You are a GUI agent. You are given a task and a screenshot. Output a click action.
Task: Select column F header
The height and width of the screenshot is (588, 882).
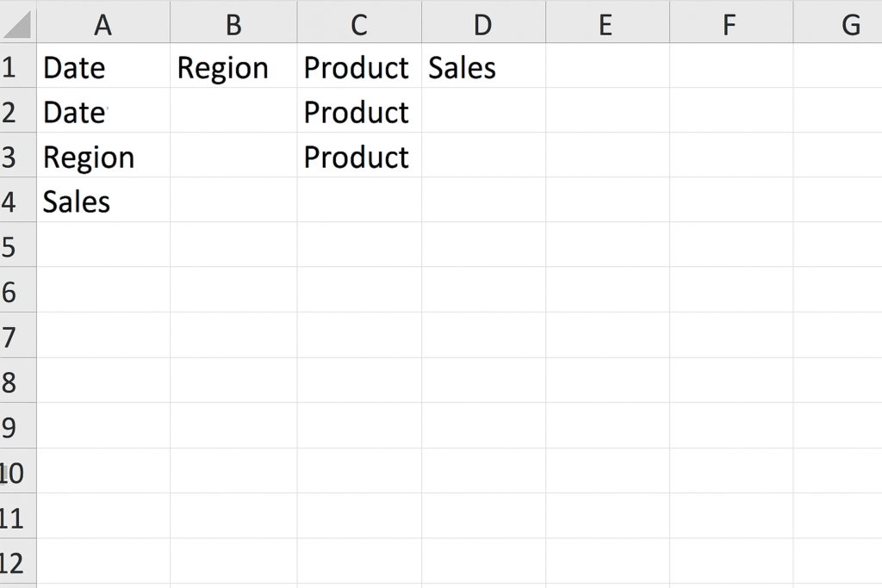731,23
